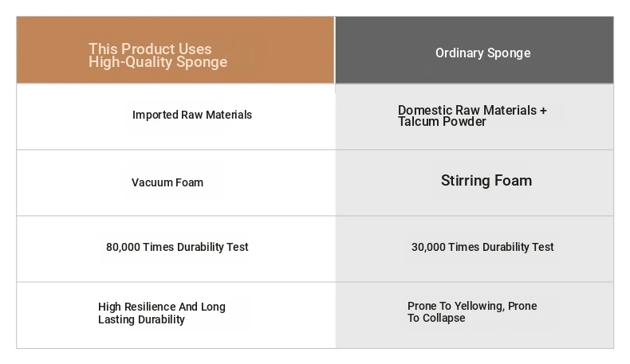Select the "Prone To Yellowing, Prone" text line
The height and width of the screenshot is (364, 630).
[472, 306]
